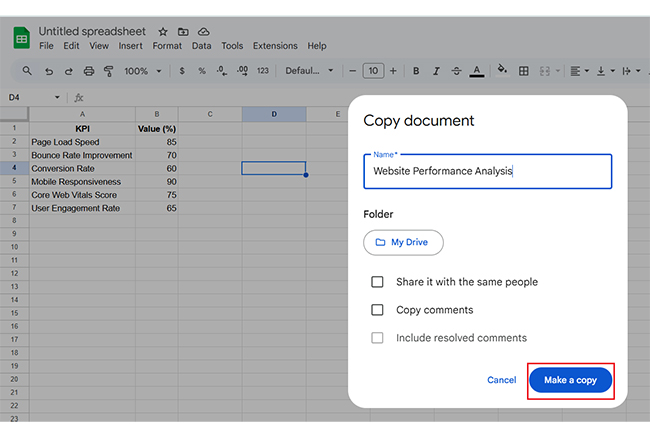Click the borders icon
The width and height of the screenshot is (650, 437).
pos(524,71)
